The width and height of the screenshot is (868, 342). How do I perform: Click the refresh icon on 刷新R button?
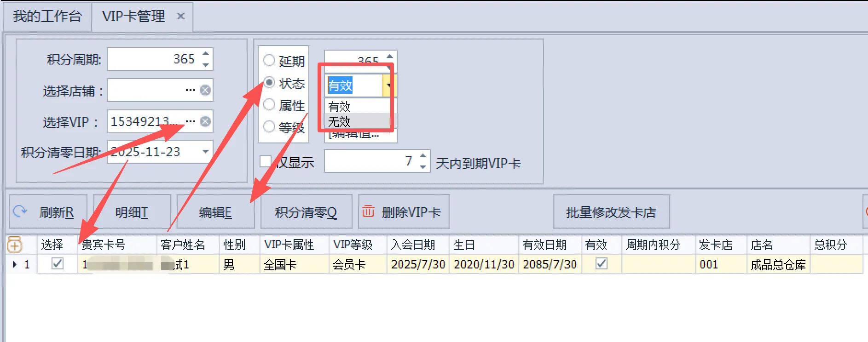click(x=20, y=211)
